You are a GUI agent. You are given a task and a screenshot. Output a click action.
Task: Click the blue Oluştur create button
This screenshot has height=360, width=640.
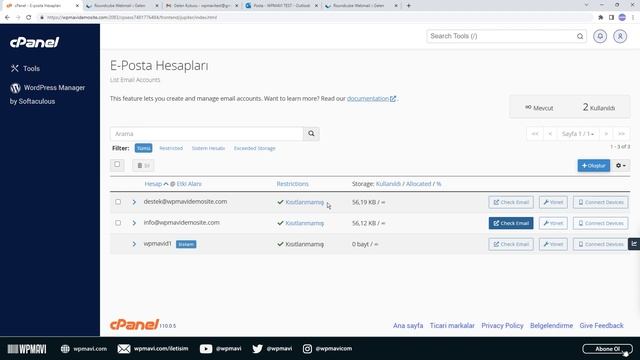click(593, 165)
